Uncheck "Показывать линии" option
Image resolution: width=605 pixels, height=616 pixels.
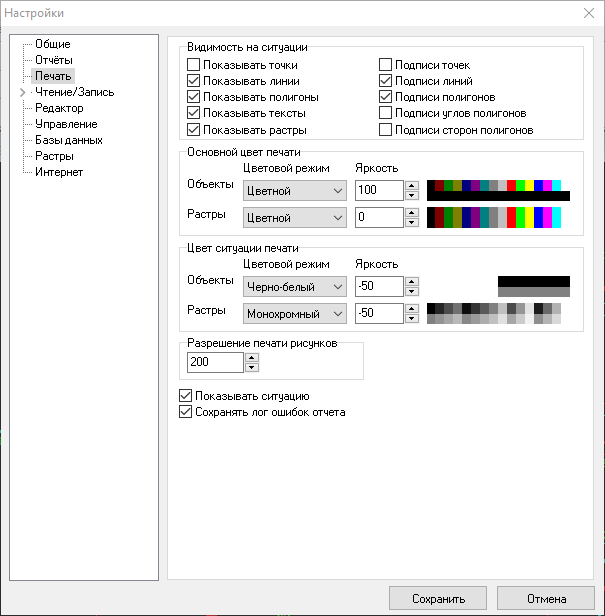194,82
